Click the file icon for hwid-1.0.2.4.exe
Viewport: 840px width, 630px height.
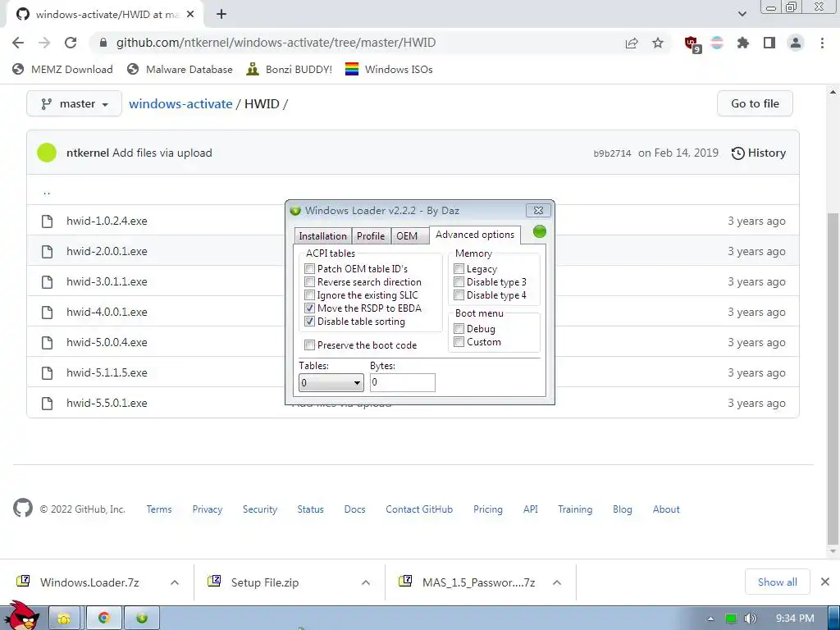point(47,221)
